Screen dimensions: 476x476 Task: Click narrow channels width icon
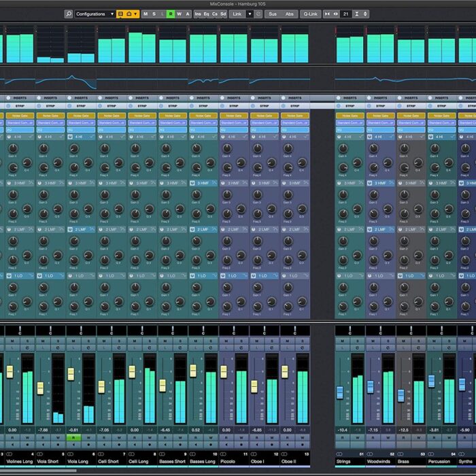327,14
